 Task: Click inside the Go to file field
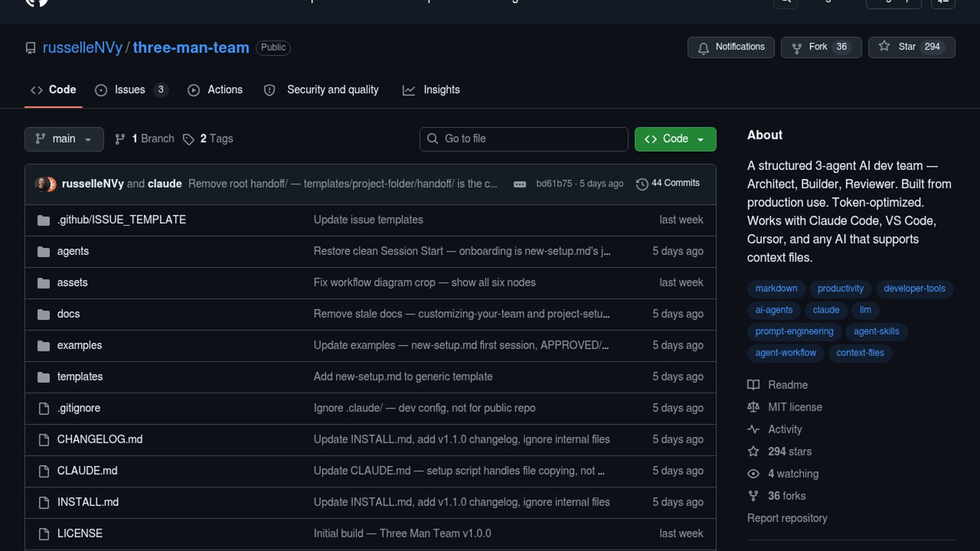coord(531,139)
